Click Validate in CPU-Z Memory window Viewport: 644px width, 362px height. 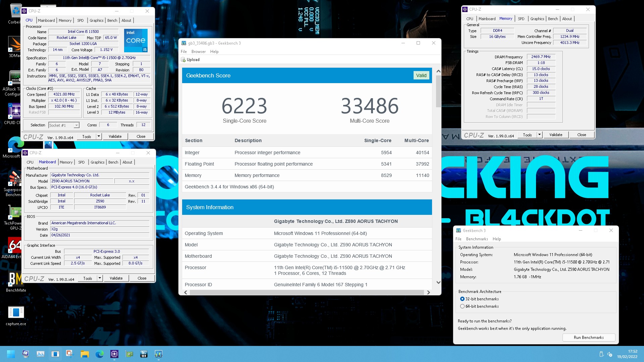tap(556, 135)
